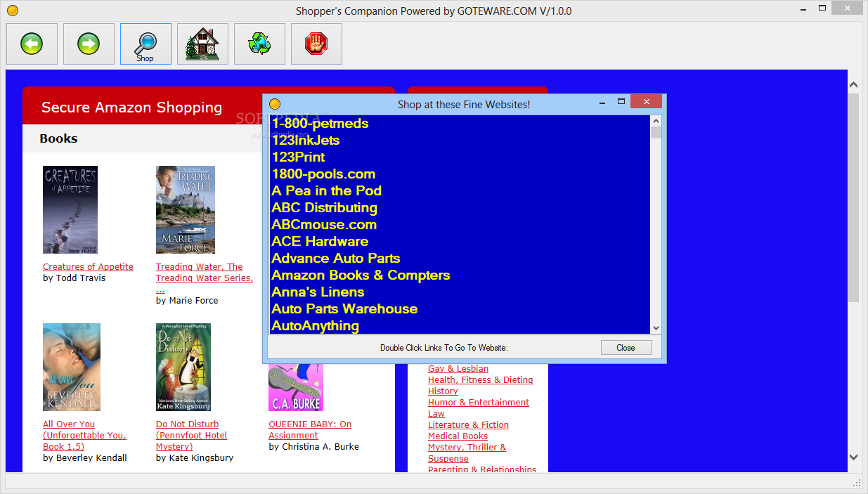This screenshot has width=868, height=494.
Task: Open History category link
Action: pos(443,391)
